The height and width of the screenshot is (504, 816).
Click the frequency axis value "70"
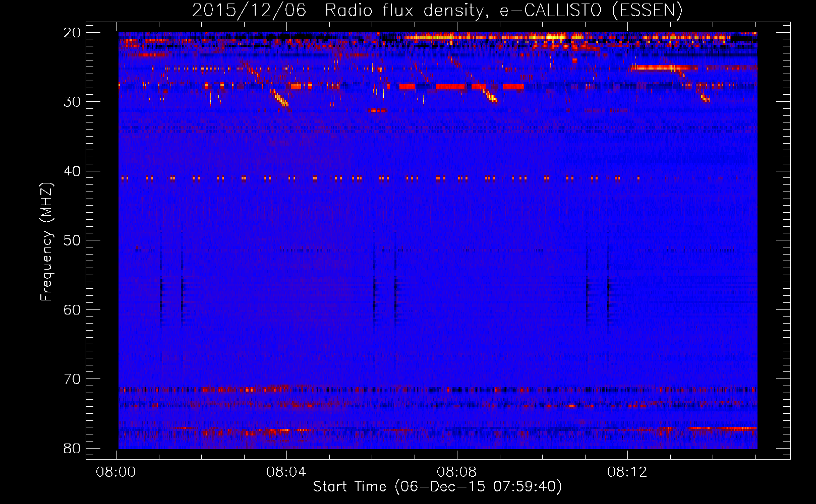pos(73,379)
